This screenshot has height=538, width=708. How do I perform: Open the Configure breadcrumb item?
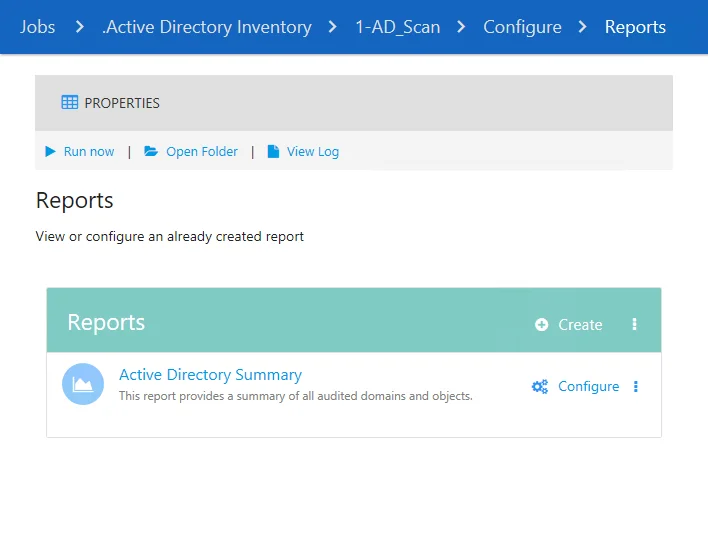[x=522, y=27]
